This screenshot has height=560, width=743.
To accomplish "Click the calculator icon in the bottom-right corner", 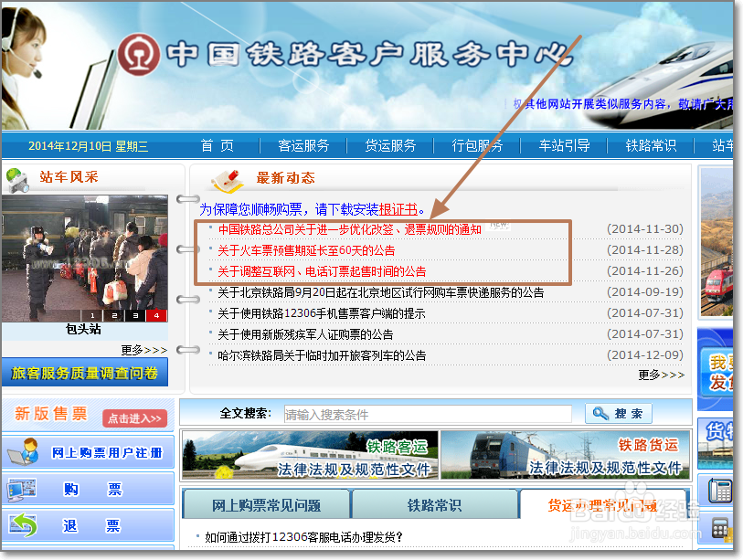I will click(720, 528).
